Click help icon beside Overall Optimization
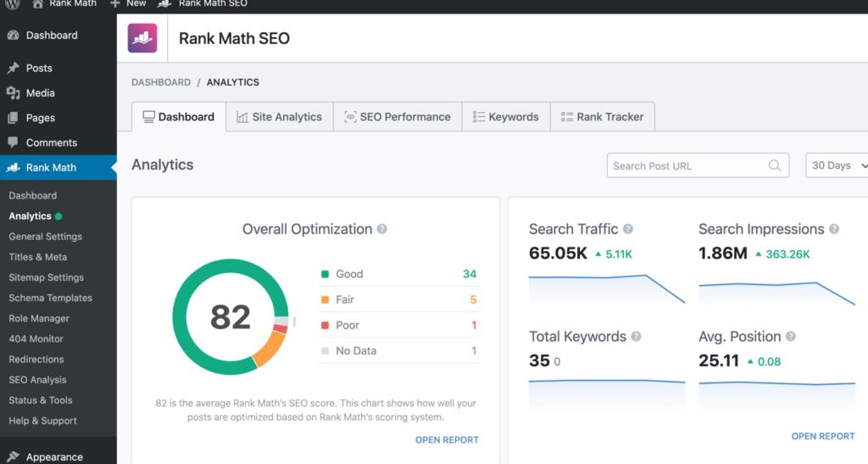The image size is (868, 464). (x=382, y=229)
